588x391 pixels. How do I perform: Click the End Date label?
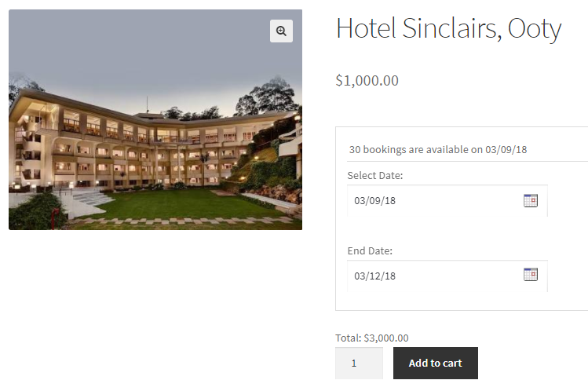(370, 250)
